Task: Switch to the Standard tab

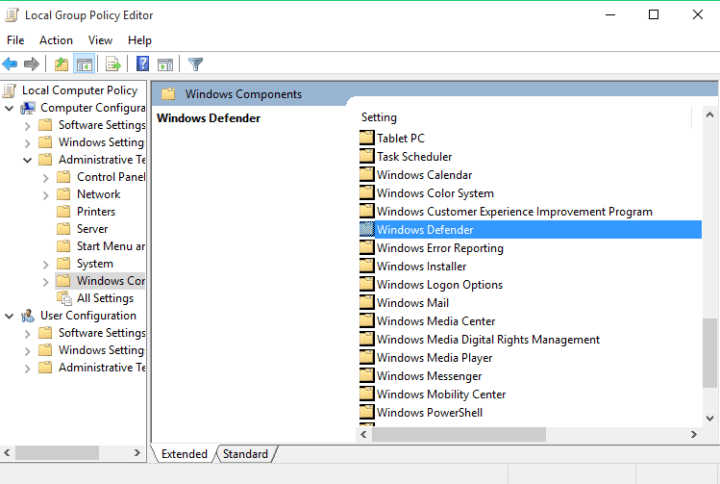Action: click(245, 454)
